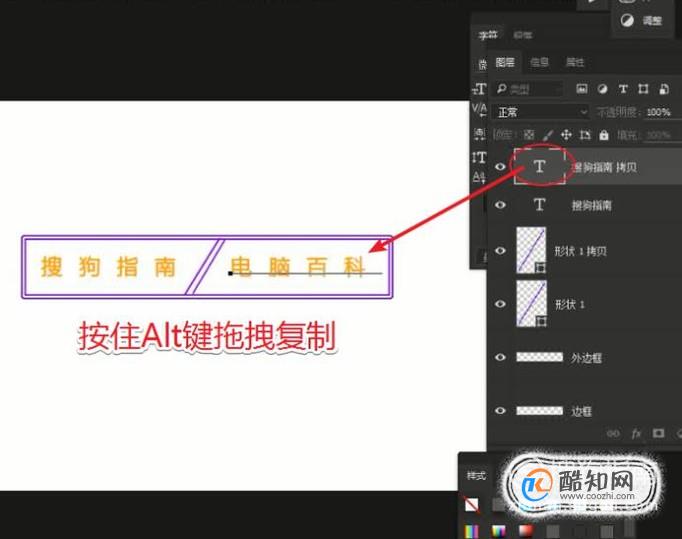Click the type layer filter icon

623,89
